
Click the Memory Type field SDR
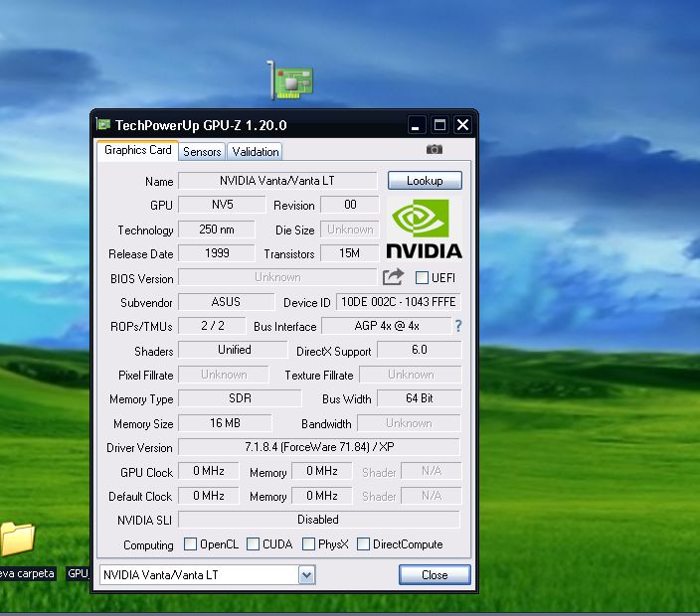(x=240, y=398)
